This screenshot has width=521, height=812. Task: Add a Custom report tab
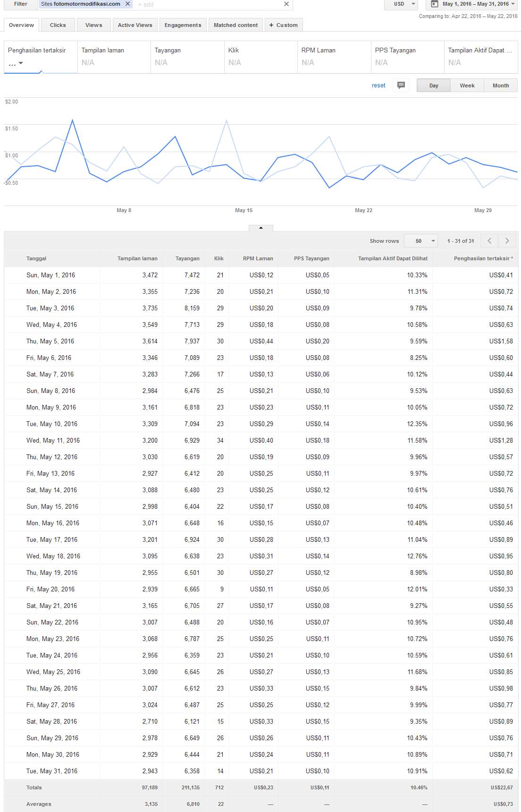coord(283,25)
